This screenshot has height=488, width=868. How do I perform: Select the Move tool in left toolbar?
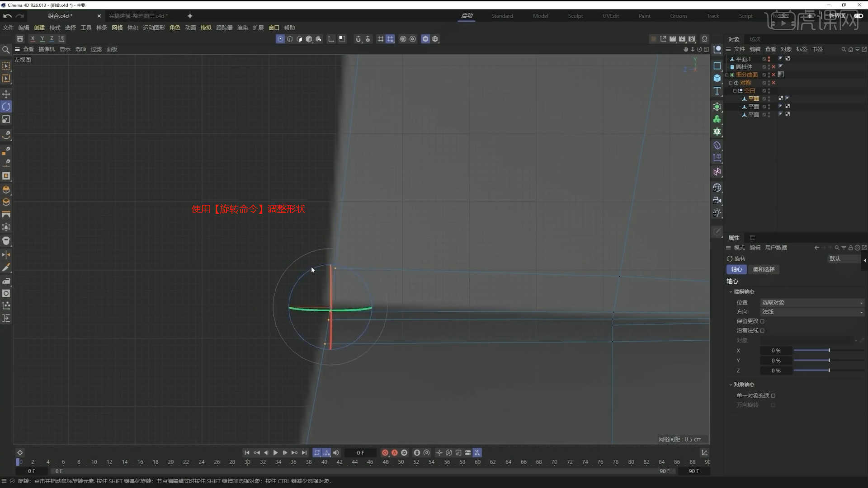click(6, 94)
